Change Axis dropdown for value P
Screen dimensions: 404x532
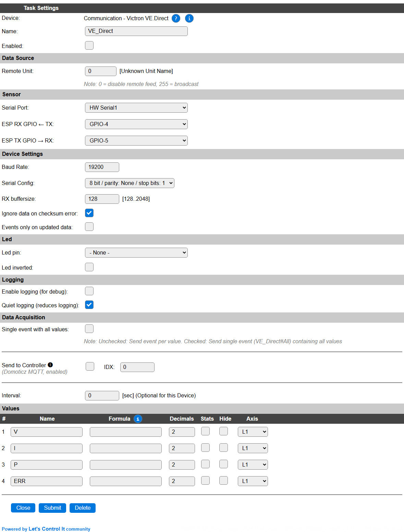[x=253, y=465]
